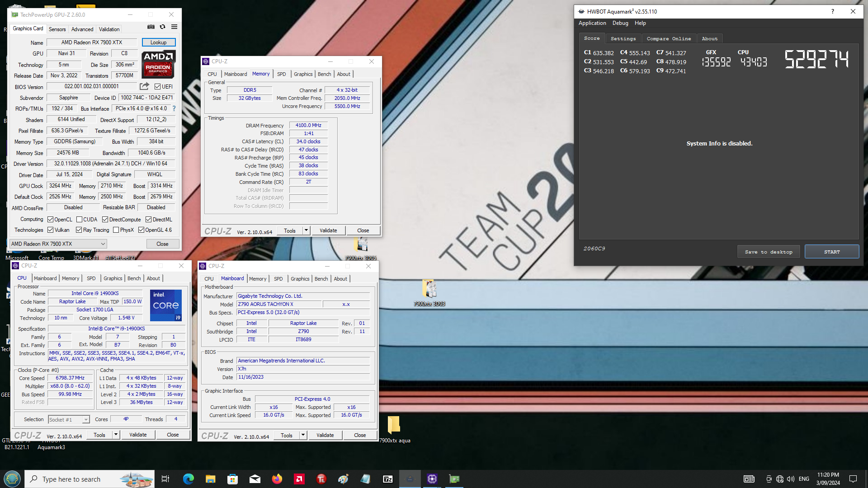
Task: Open the GPU selection dropdown in GPU-Z
Action: pos(58,244)
